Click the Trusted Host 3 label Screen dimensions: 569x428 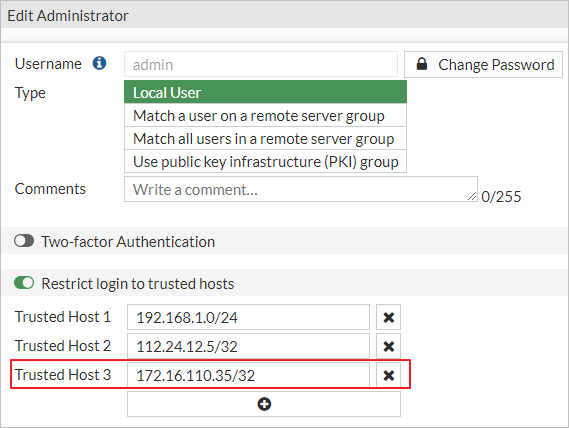[63, 375]
